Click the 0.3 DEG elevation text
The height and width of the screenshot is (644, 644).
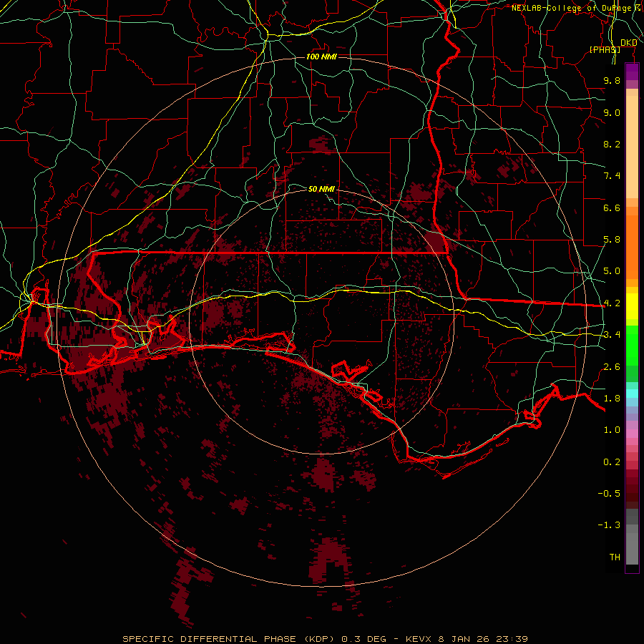(364, 639)
